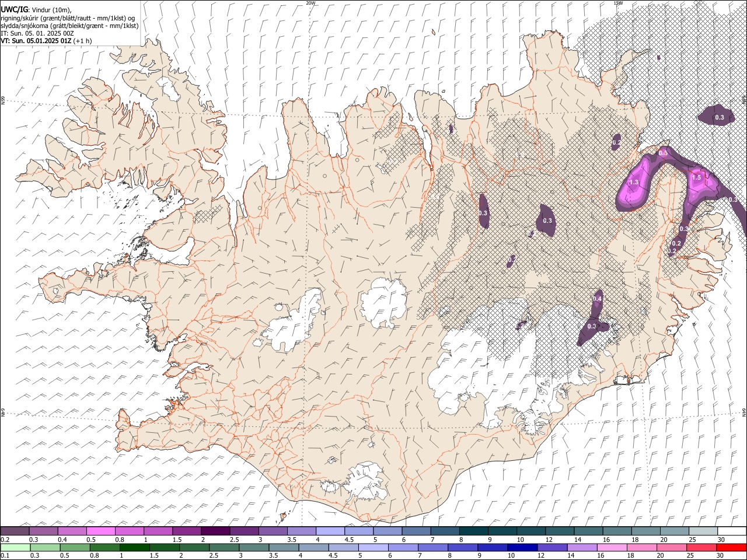747x560 pixels.
Task: Click the 20W longitude label
Action: coord(310,3)
